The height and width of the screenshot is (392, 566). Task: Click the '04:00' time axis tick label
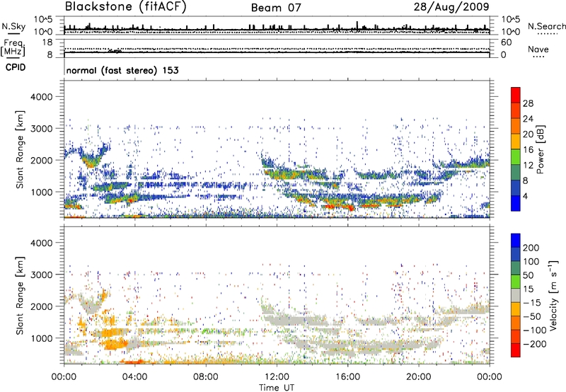tap(134, 377)
